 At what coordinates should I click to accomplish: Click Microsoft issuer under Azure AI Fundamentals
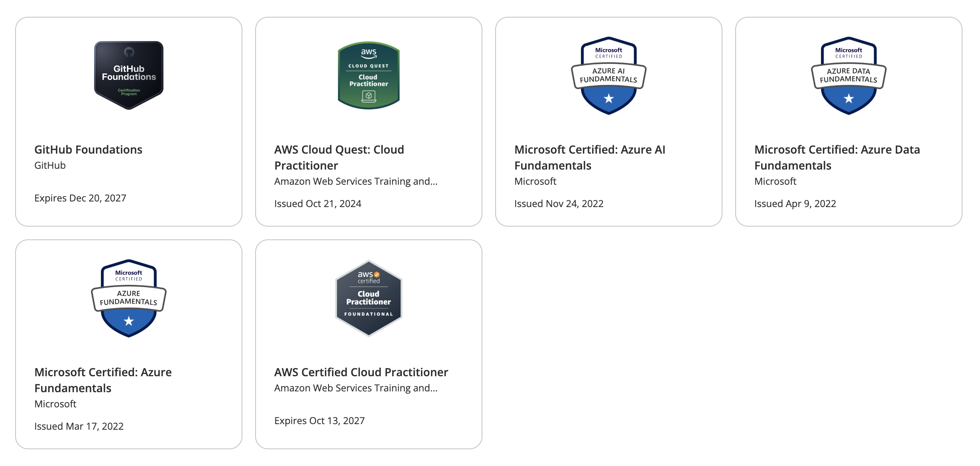(535, 182)
